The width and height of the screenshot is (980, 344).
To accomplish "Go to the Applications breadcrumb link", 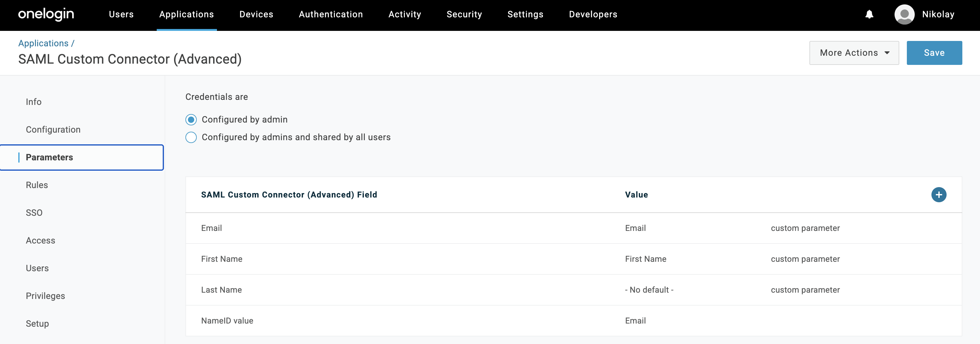I will [44, 43].
